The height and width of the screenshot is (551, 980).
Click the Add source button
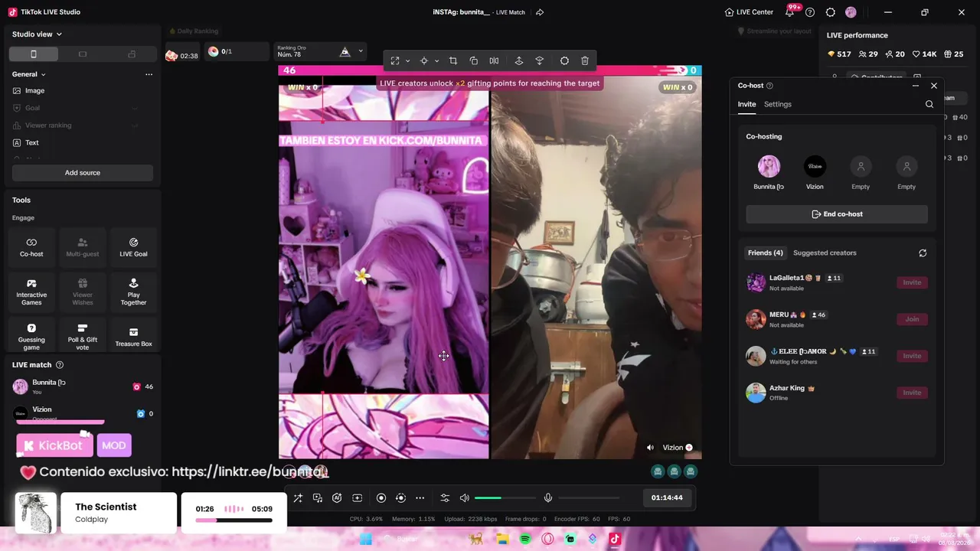83,173
